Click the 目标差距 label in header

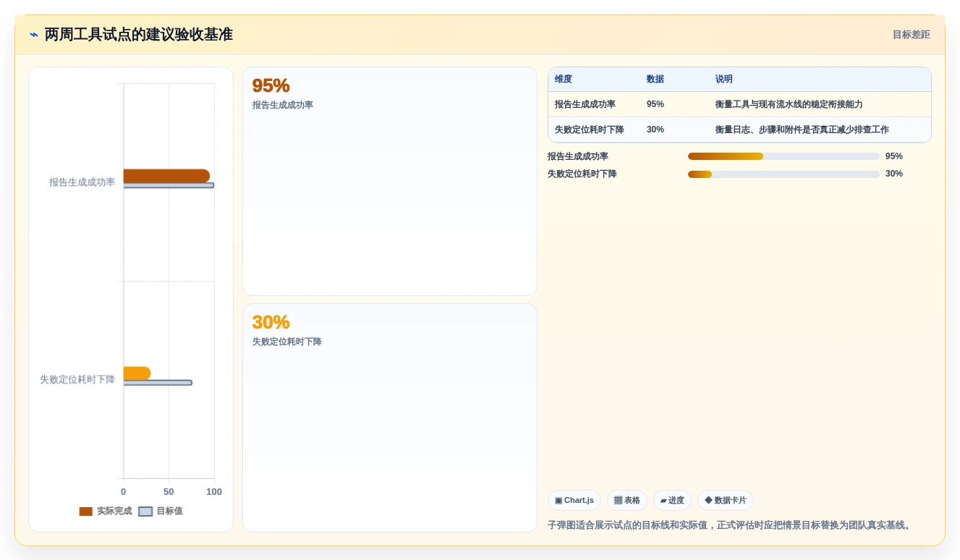(x=911, y=35)
